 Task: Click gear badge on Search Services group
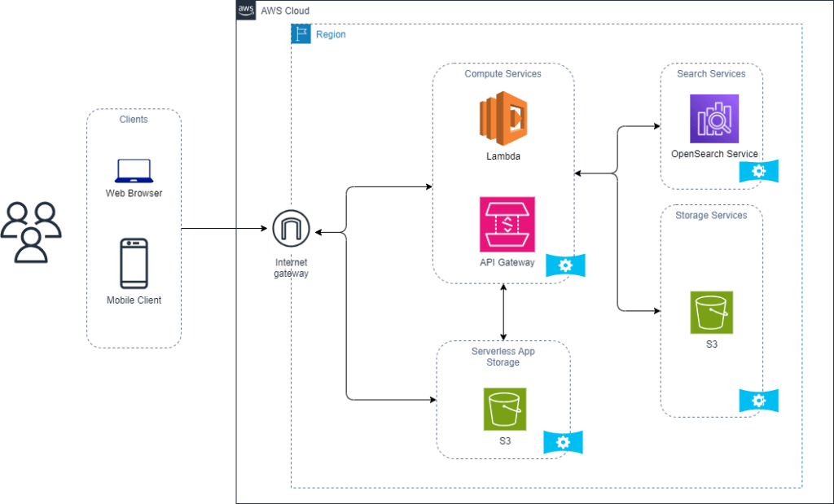[759, 171]
